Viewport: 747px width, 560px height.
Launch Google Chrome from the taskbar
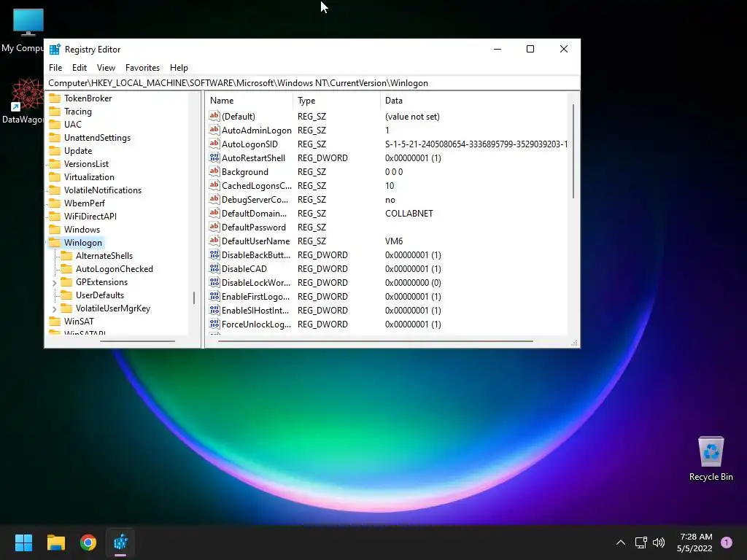click(88, 542)
